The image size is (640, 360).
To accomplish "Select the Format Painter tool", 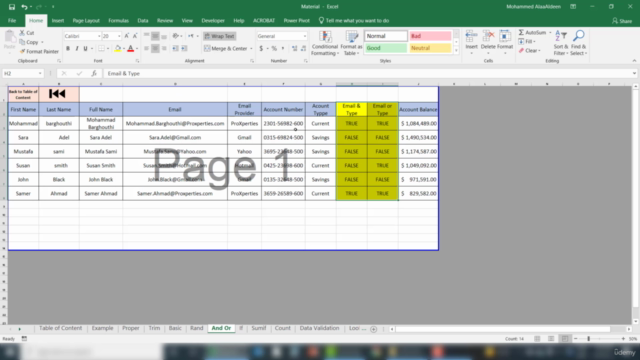I will click(39, 51).
